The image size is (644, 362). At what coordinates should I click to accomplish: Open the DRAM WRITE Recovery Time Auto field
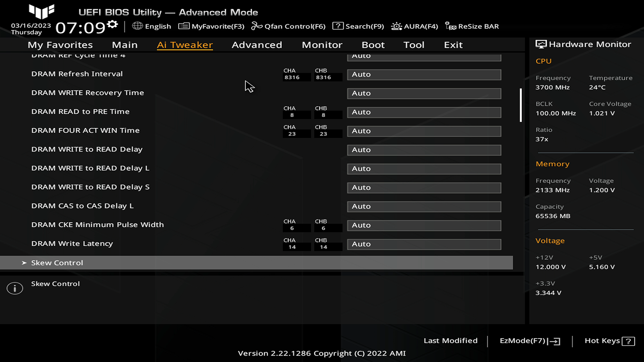pos(424,93)
